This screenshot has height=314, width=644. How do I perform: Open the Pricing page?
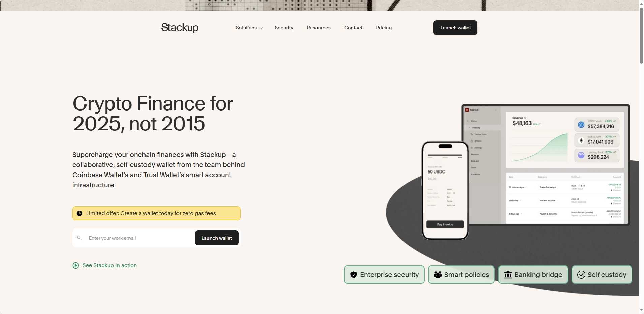384,28
